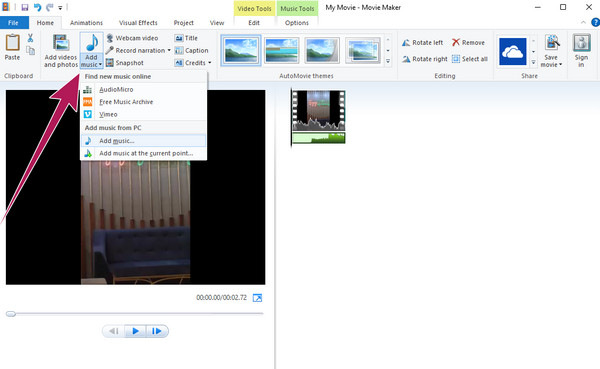The width and height of the screenshot is (600, 369).
Task: Open the Credits dropdown arrow
Action: coord(210,62)
